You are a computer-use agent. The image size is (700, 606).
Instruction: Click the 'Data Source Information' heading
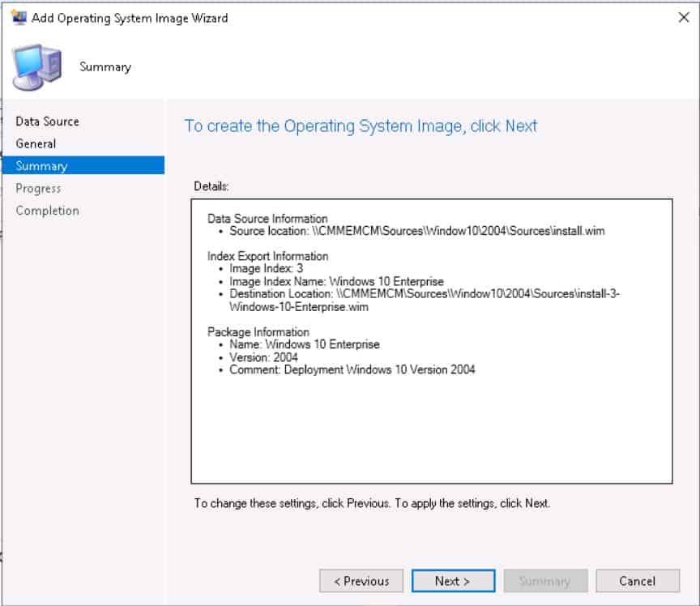[267, 219]
